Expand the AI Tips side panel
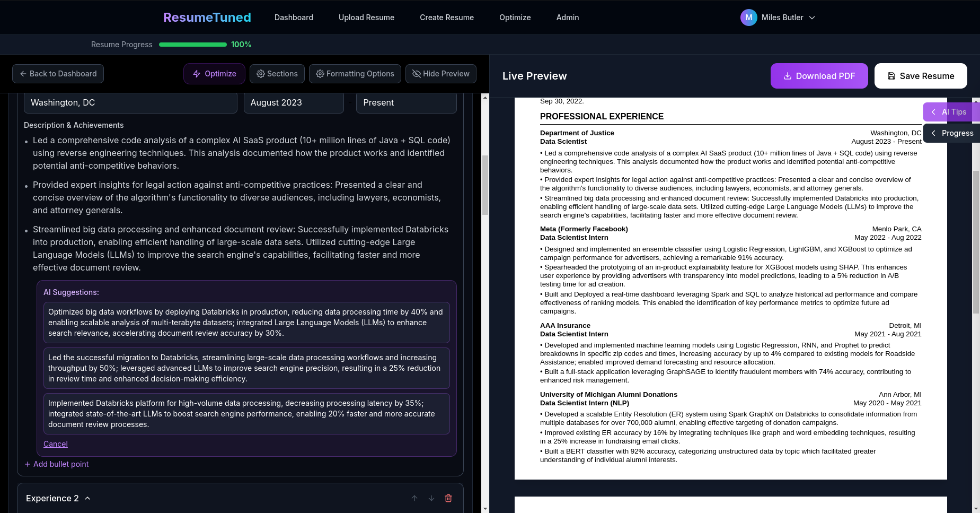Viewport: 980px width, 513px height. pos(951,112)
